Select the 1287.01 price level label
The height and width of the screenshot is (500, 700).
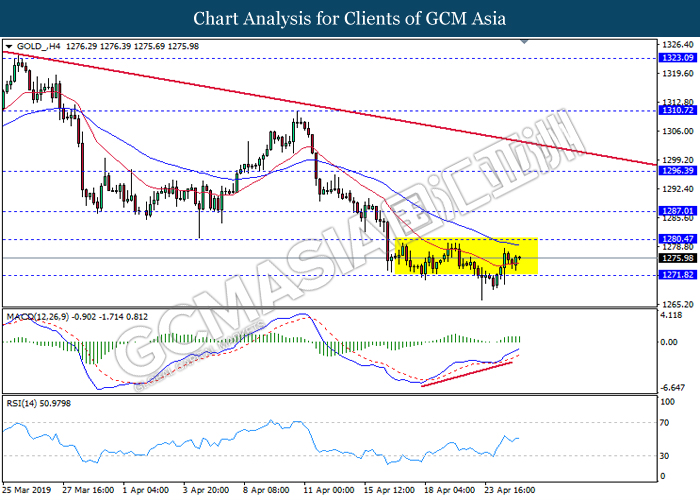(677, 211)
